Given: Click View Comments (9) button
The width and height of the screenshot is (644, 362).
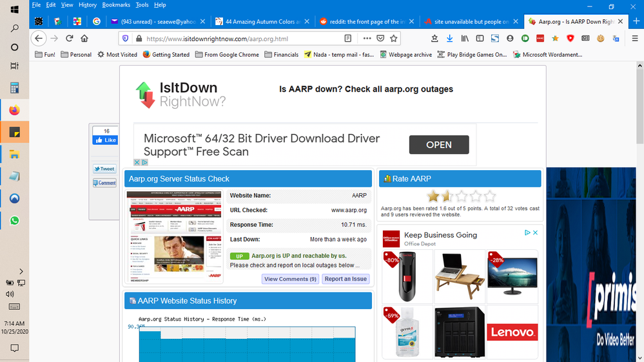Looking at the screenshot, I should pos(290,279).
